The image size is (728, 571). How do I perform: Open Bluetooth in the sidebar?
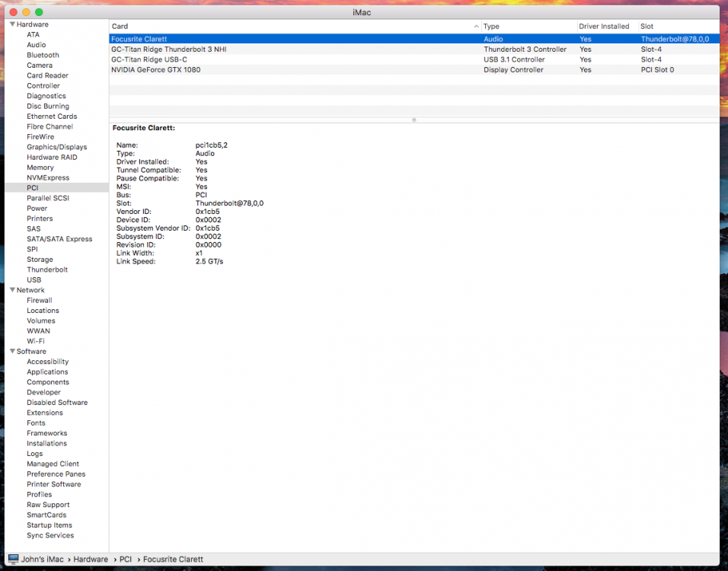click(x=43, y=55)
